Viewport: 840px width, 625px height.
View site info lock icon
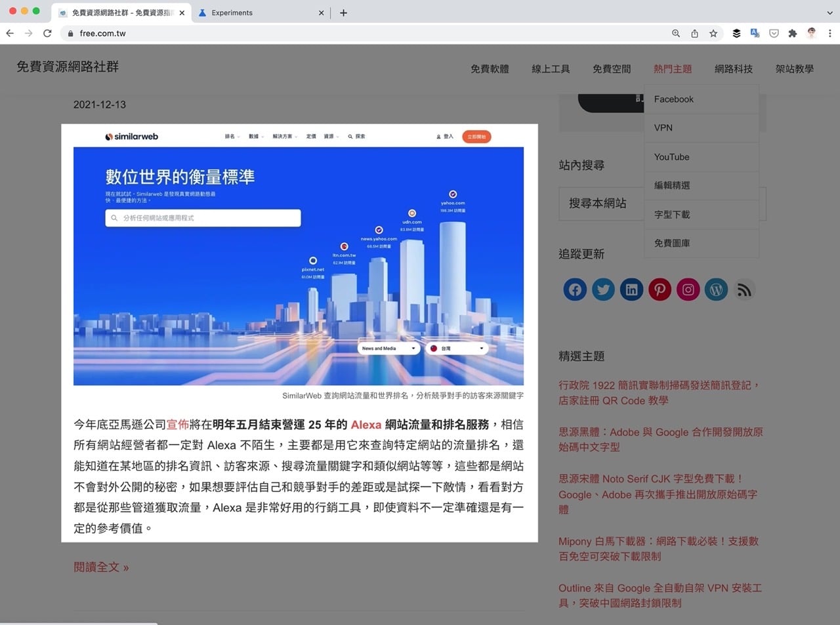pyautogui.click(x=71, y=33)
